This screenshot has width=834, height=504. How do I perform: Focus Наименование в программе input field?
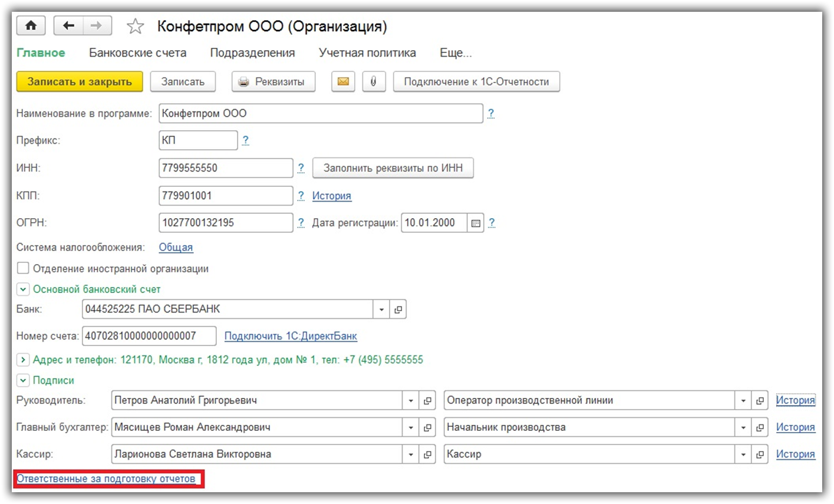point(321,113)
